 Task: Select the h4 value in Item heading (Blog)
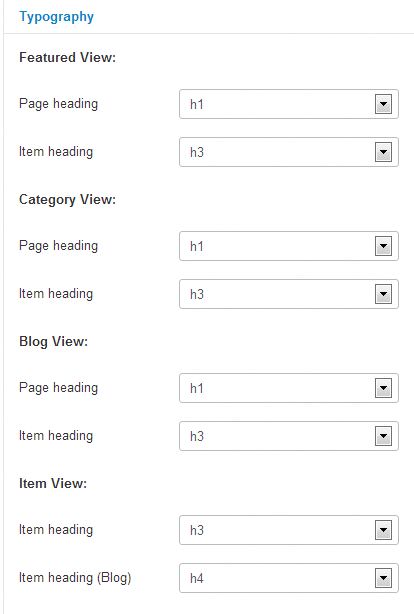[197, 578]
